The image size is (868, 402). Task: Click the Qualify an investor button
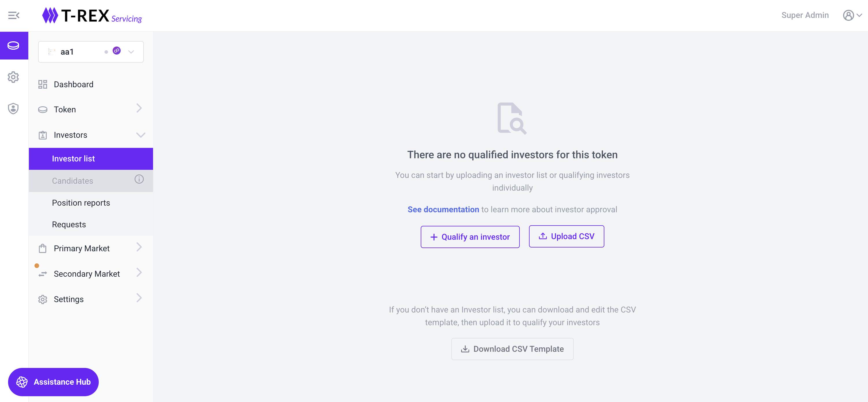pyautogui.click(x=470, y=237)
